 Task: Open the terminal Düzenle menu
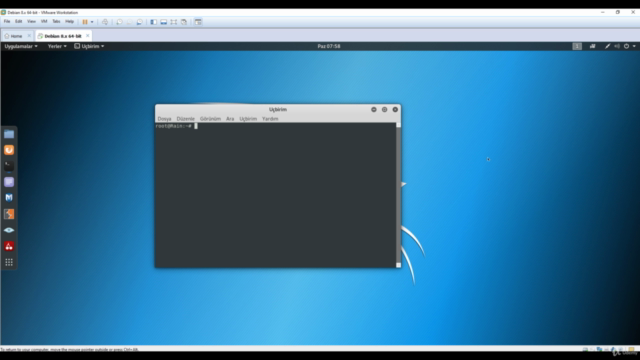[185, 119]
